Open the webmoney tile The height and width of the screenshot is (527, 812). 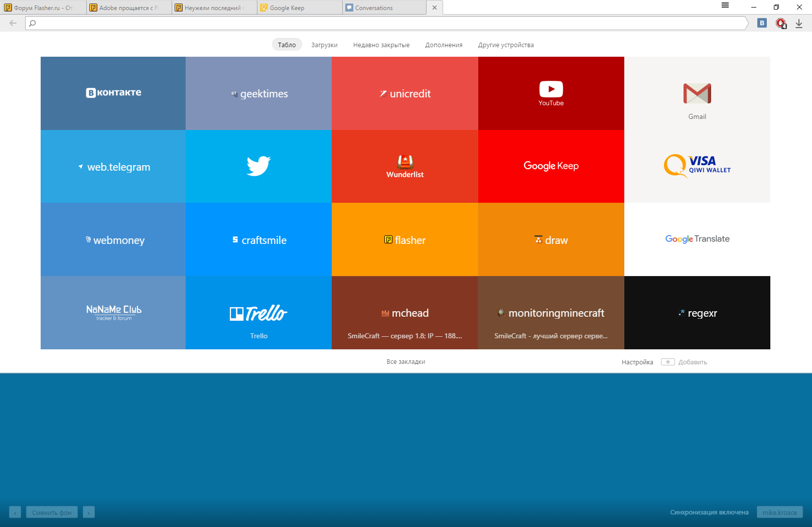coord(113,239)
